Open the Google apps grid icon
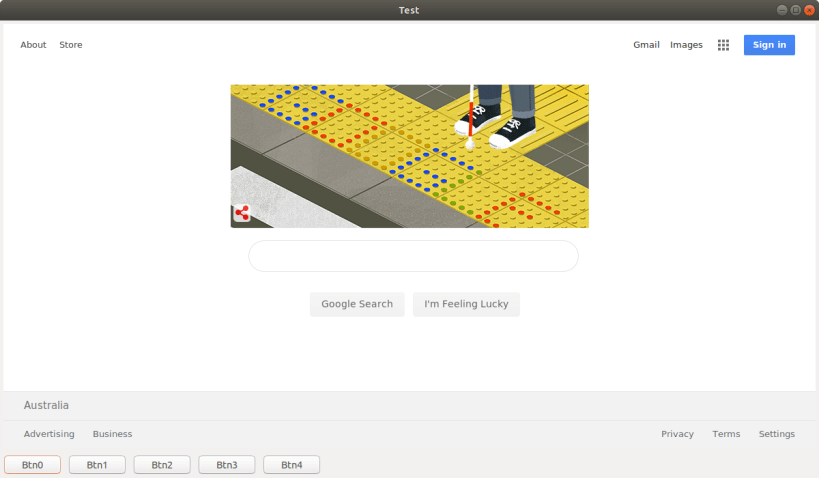The image size is (819, 478). [723, 45]
